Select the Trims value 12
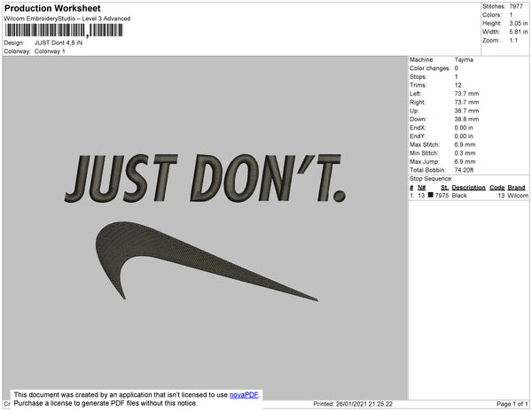The image size is (532, 411). pos(458,85)
